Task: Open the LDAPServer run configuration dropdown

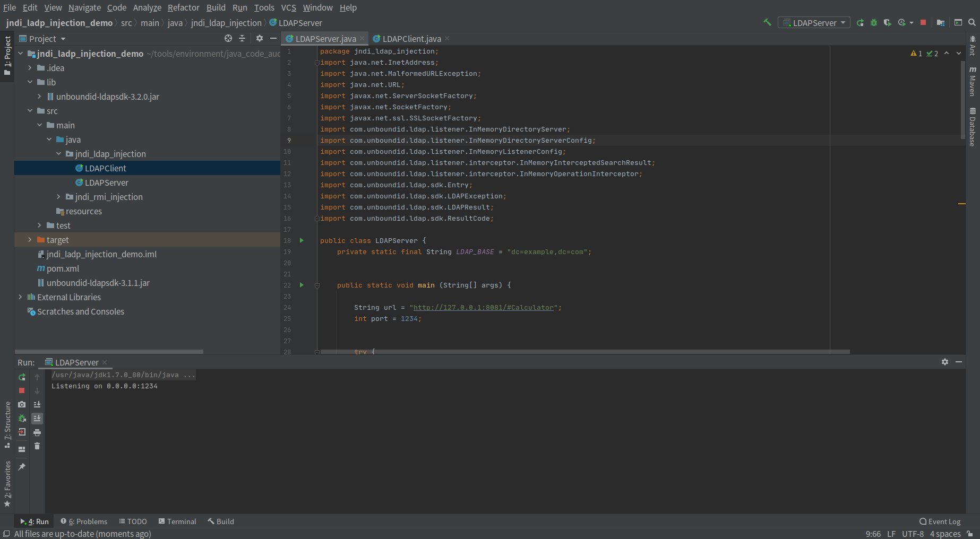Action: point(814,23)
